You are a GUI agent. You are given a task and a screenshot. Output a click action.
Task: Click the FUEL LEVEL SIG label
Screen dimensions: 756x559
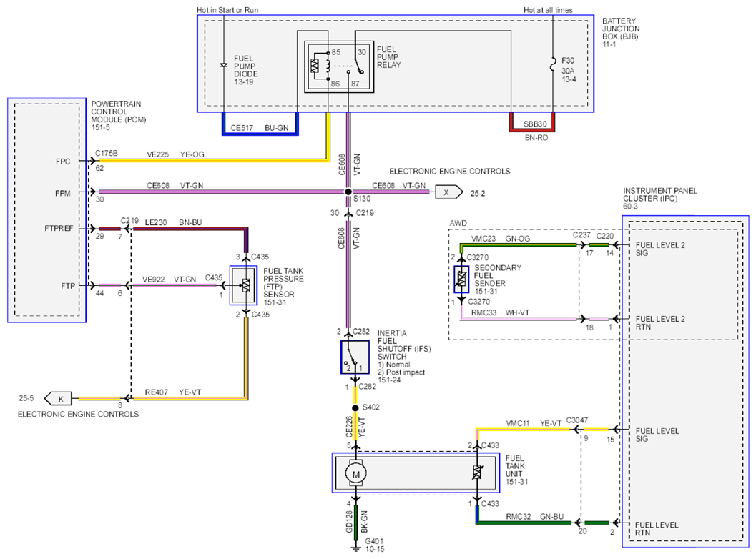click(657, 435)
